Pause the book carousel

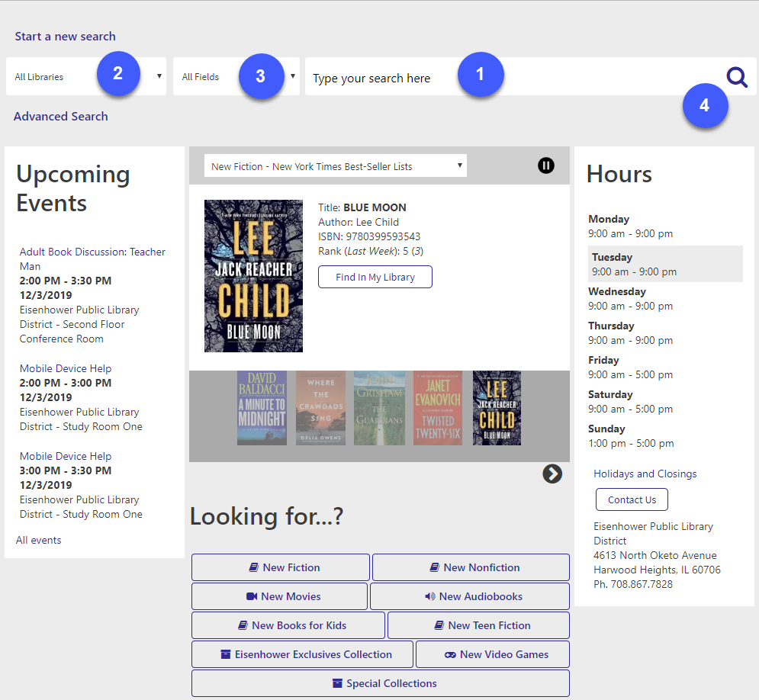[x=546, y=165]
